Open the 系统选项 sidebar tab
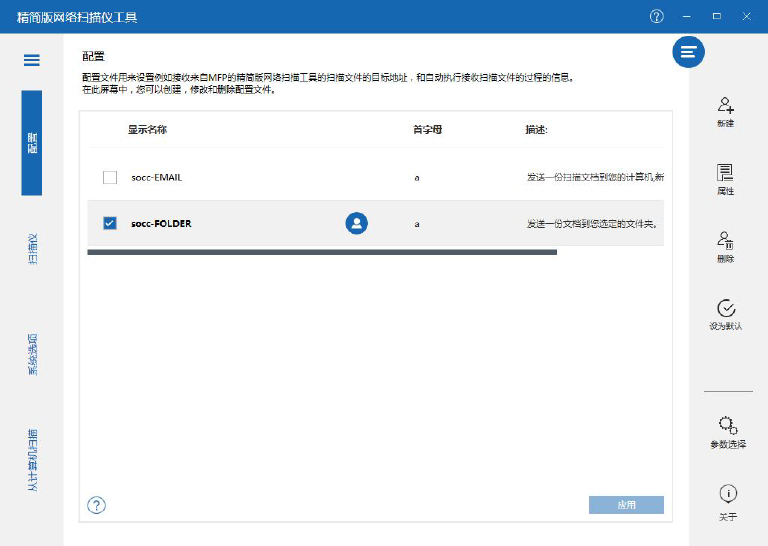The width and height of the screenshot is (768, 546). click(x=32, y=355)
